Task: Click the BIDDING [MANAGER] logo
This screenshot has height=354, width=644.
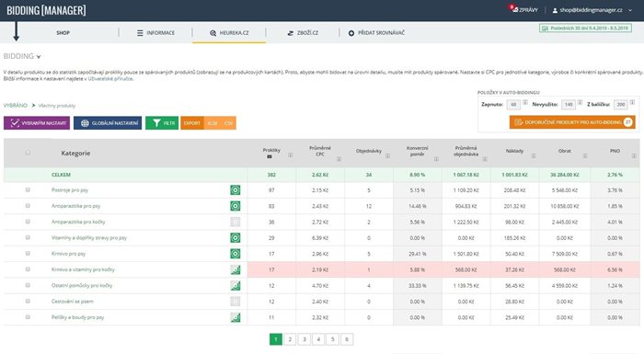Action: (x=46, y=10)
